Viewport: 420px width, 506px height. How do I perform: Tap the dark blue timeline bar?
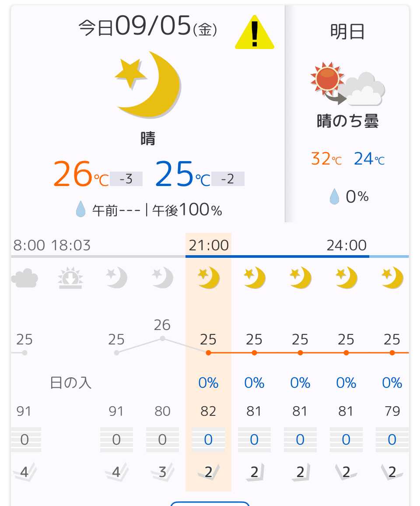click(x=277, y=256)
